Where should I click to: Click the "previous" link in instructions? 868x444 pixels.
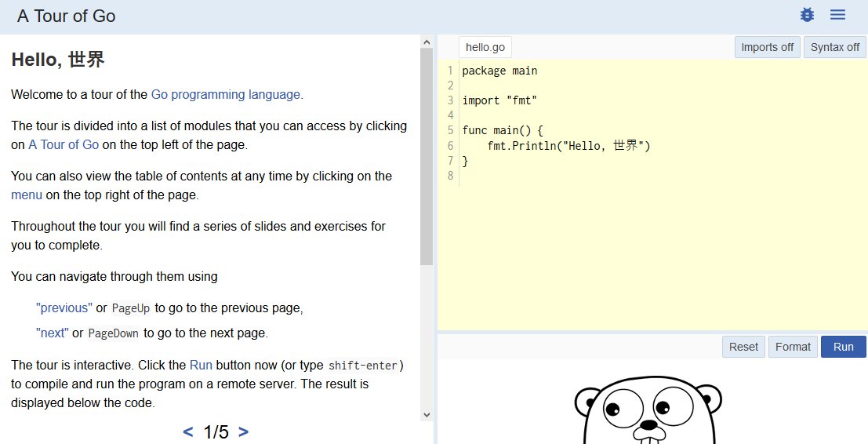pos(64,308)
